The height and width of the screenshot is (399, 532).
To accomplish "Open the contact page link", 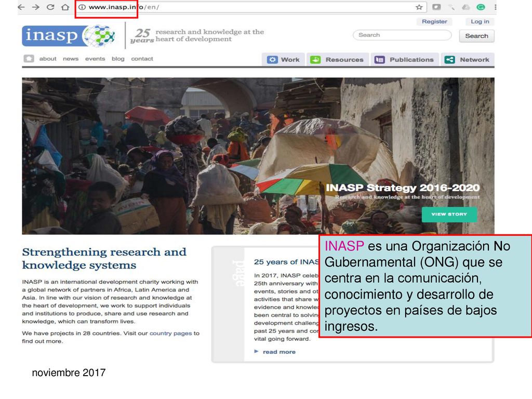I will (142, 59).
